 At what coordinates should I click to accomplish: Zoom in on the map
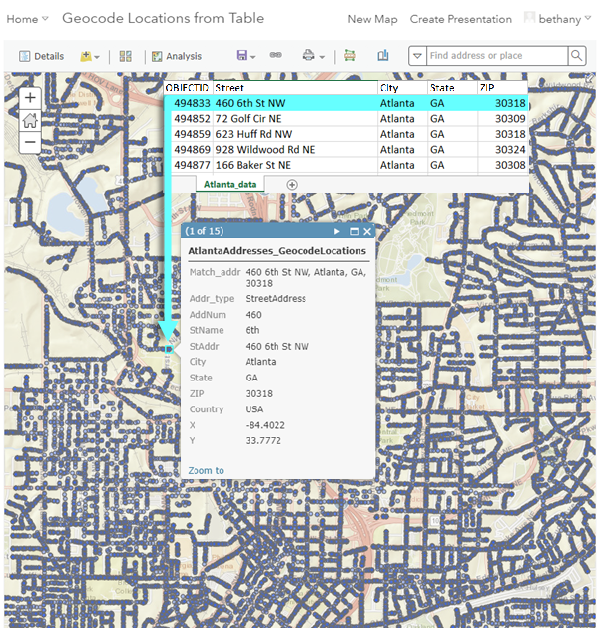tap(30, 98)
